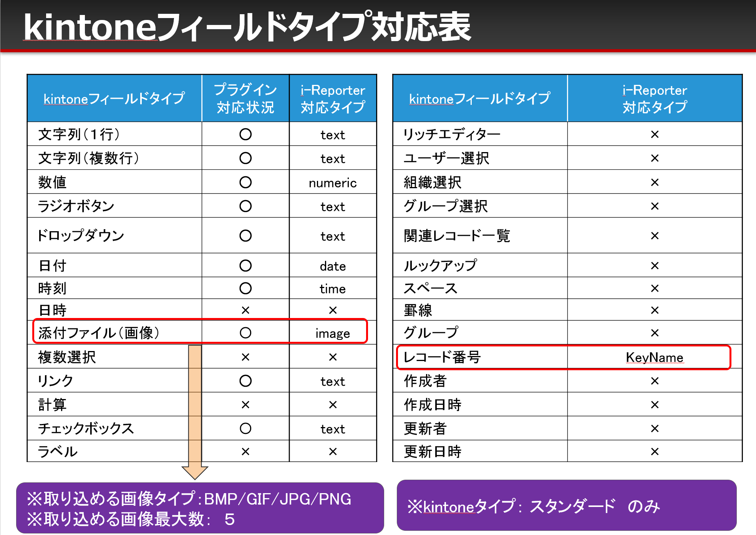Click the 〇 mark for リンク row
This screenshot has height=535, width=756.
tap(245, 381)
